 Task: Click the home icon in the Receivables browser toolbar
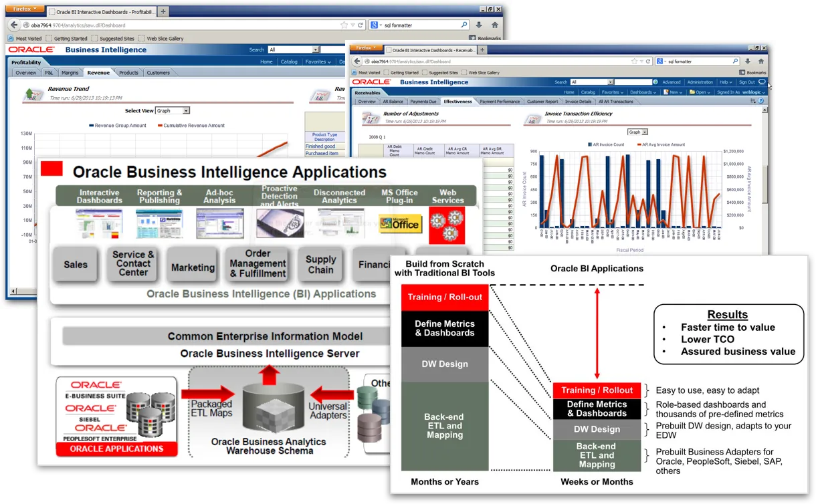(761, 61)
